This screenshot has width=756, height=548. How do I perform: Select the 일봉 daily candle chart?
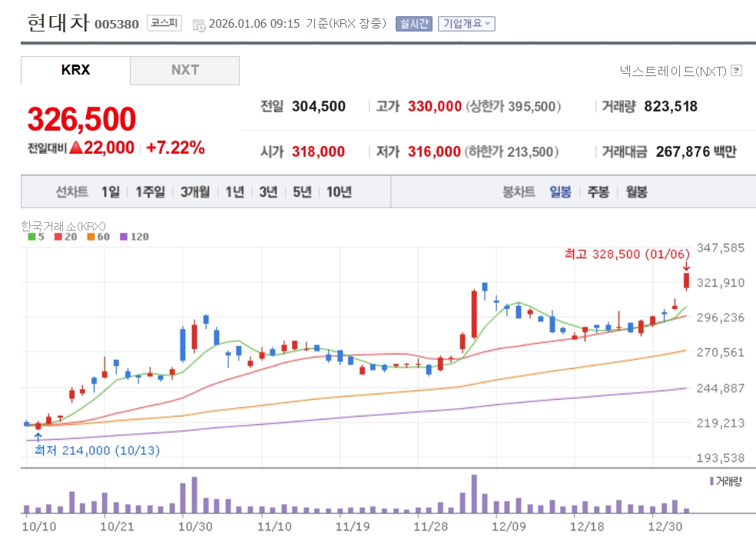click(560, 192)
